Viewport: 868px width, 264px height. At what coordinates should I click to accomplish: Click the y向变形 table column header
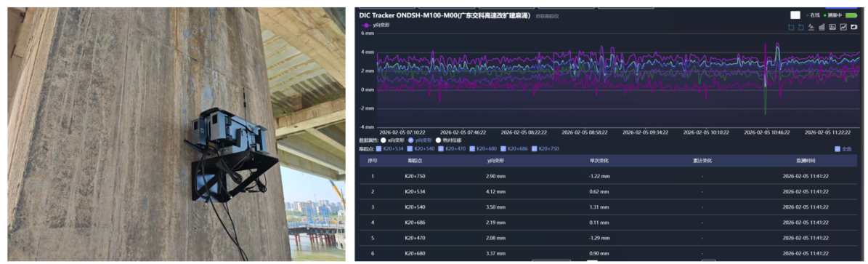[x=495, y=161]
